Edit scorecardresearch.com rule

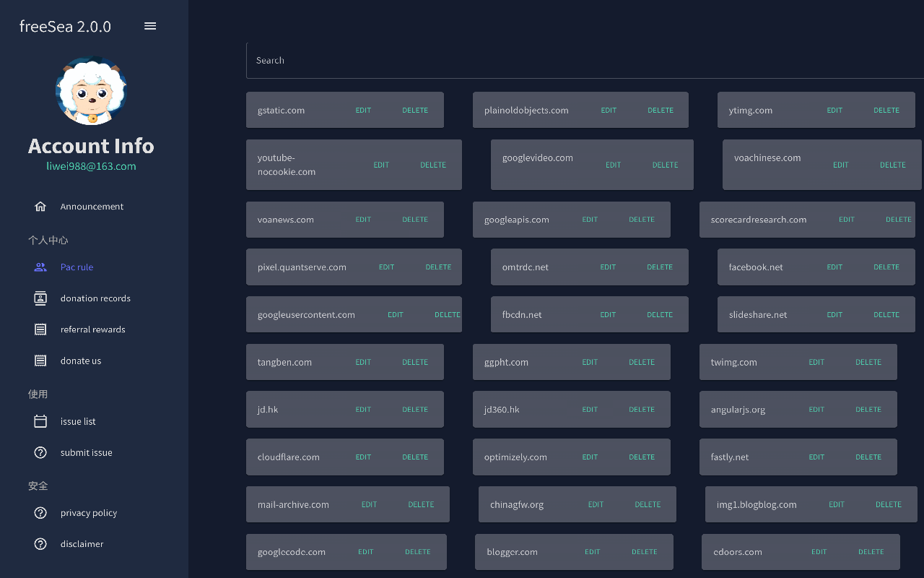847,220
